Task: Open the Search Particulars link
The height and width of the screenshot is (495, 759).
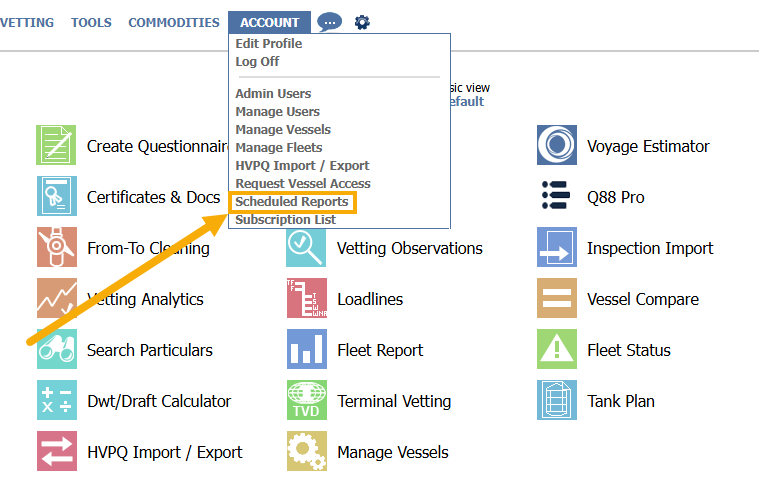Action: 149,350
